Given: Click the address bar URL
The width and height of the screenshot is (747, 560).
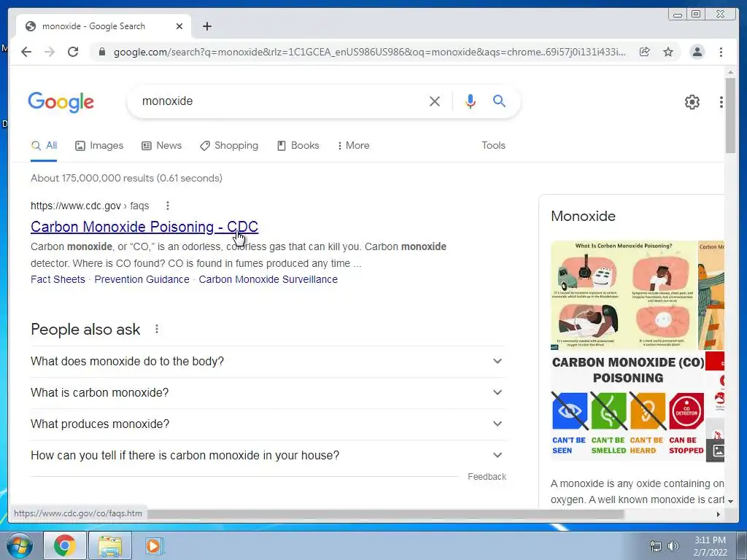Looking at the screenshot, I should pyautogui.click(x=369, y=52).
